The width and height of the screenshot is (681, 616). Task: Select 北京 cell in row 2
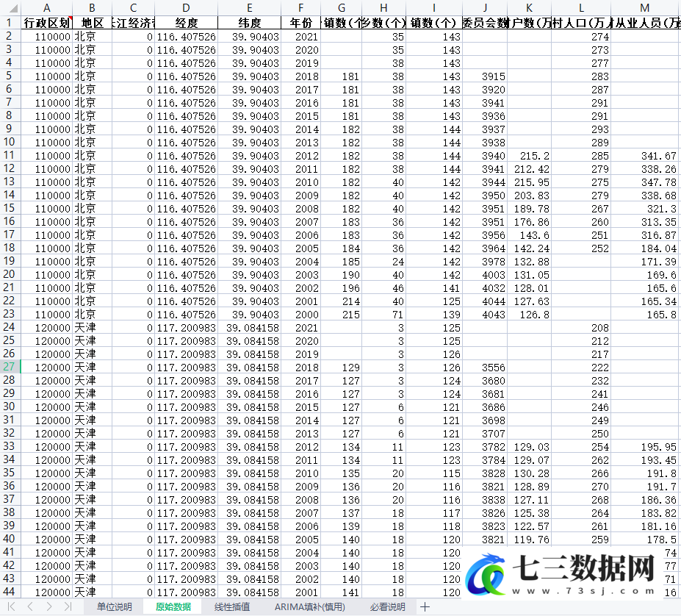pos(92,37)
